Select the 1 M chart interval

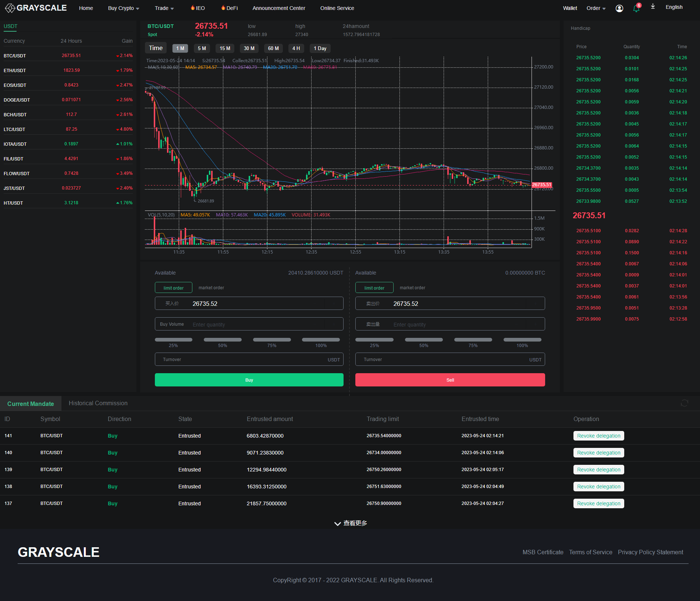(180, 48)
